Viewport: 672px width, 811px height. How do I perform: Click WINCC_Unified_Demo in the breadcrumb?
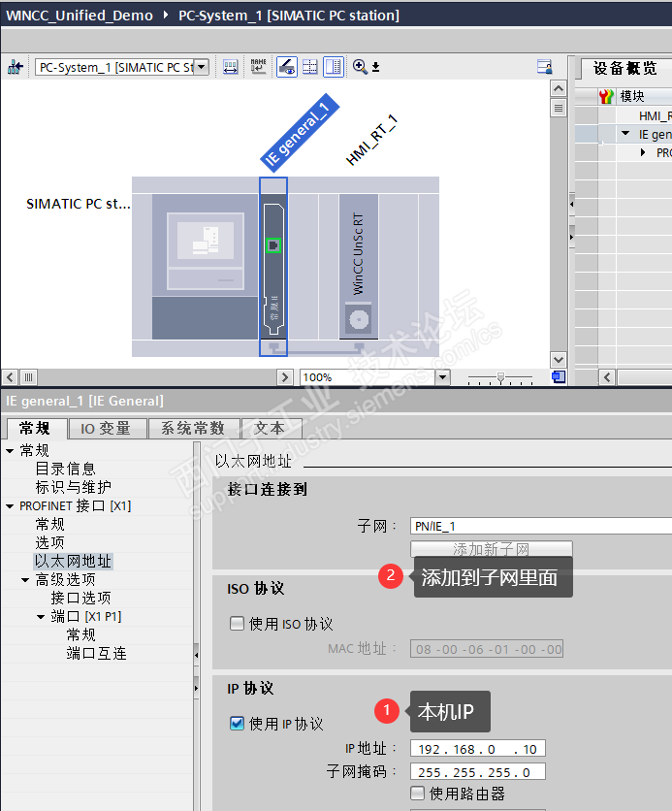80,16
